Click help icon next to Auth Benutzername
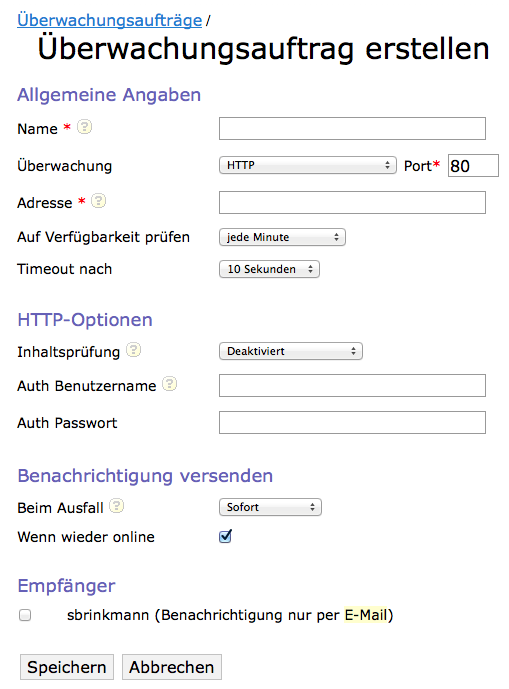The width and height of the screenshot is (509, 689). point(170,384)
